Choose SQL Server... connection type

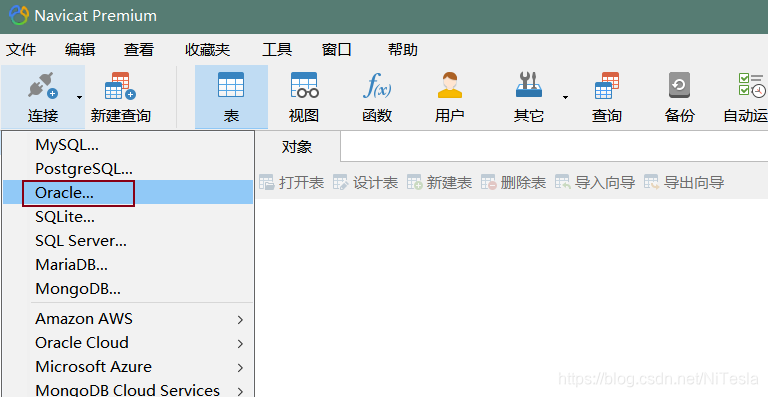tap(128, 240)
